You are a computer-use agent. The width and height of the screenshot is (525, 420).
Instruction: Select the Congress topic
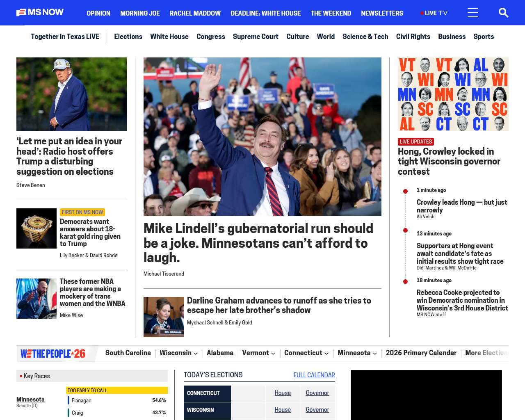click(211, 37)
